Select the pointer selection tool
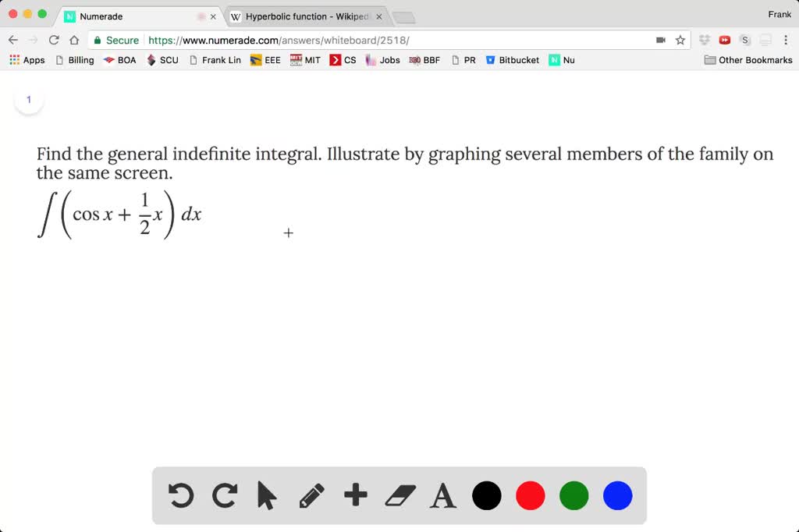 [x=267, y=495]
